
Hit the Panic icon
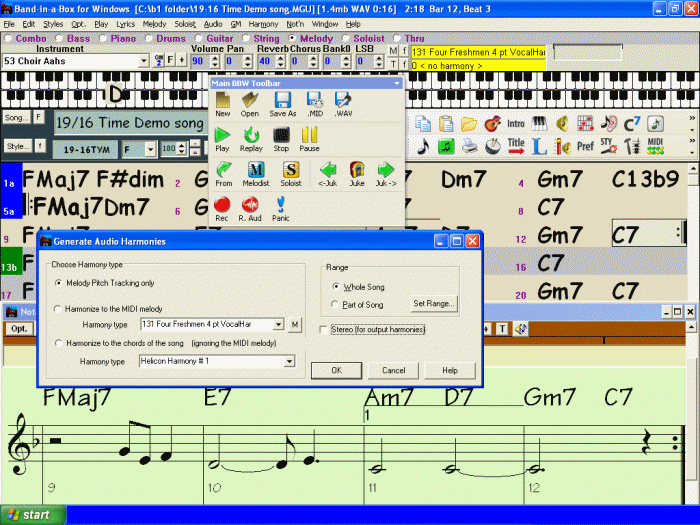click(280, 208)
